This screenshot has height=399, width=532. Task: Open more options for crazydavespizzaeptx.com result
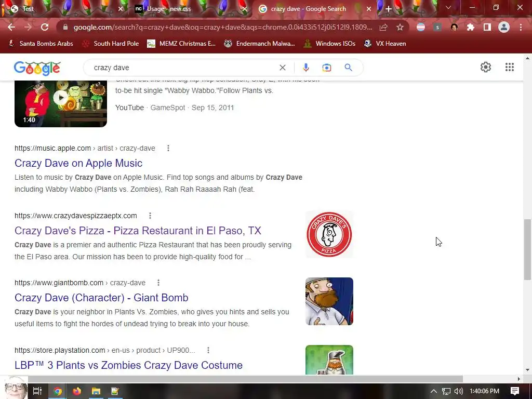pos(150,216)
